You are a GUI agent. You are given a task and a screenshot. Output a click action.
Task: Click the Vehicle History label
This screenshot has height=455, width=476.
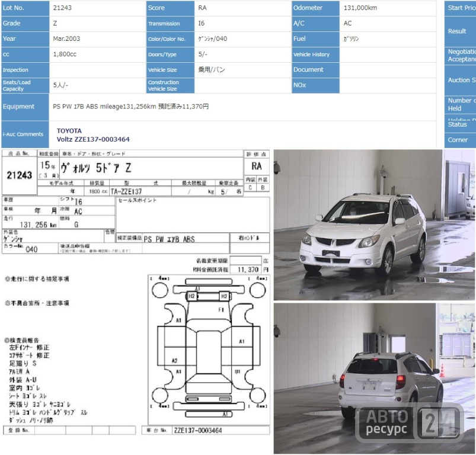coord(311,55)
